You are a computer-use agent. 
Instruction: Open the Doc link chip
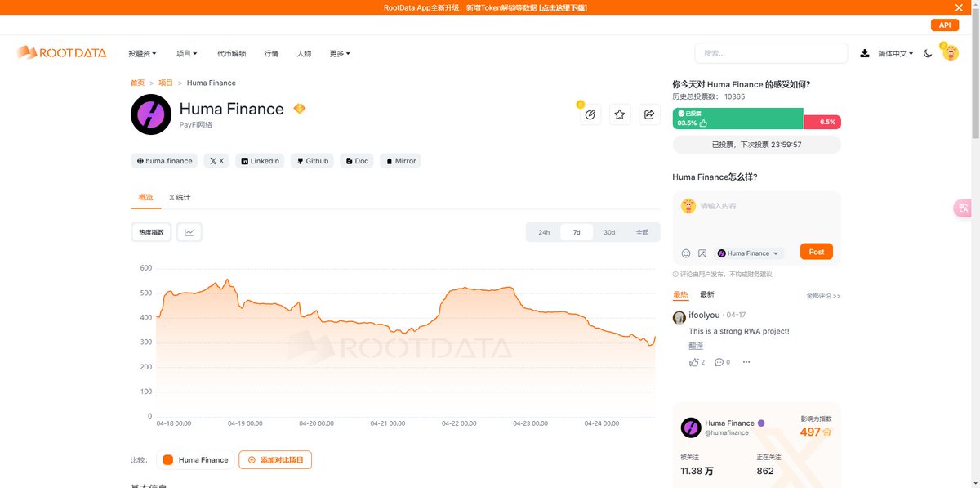[356, 161]
